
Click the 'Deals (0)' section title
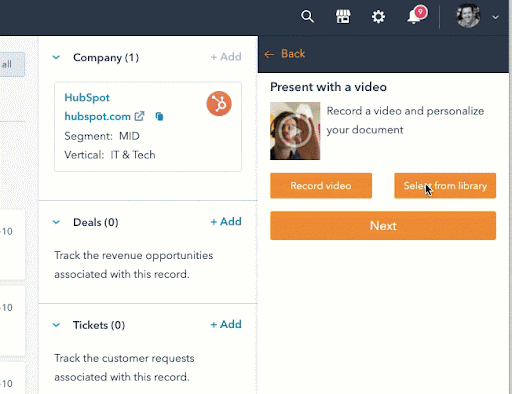(96, 222)
